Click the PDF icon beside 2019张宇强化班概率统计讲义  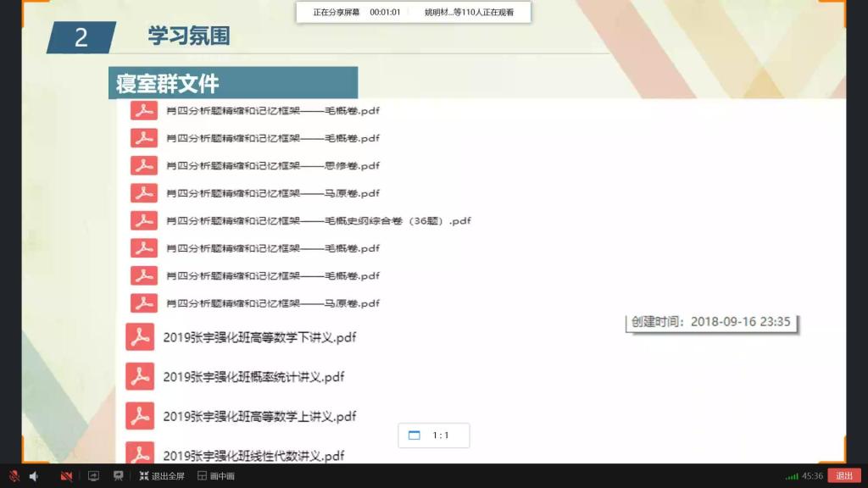pyautogui.click(x=140, y=377)
